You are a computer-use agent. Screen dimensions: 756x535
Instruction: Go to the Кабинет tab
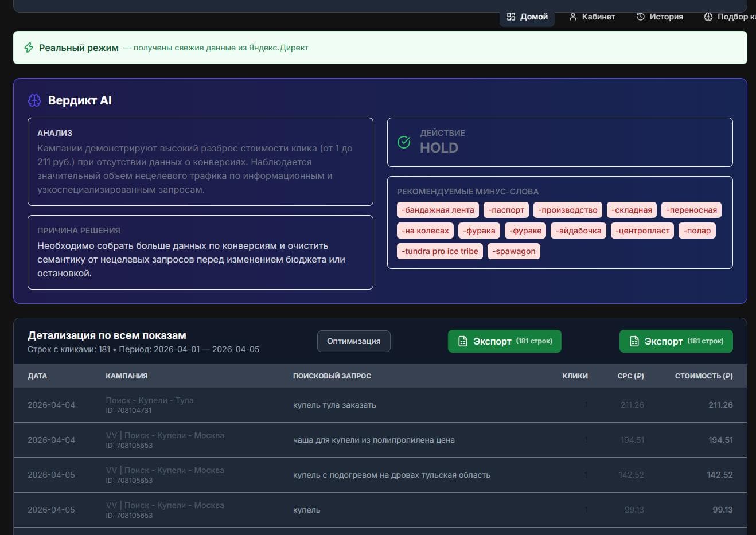click(592, 17)
